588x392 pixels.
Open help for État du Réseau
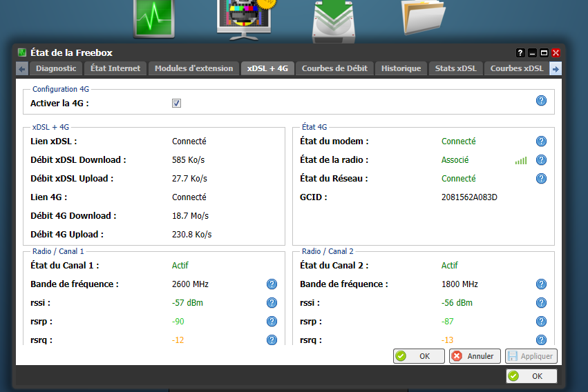[x=541, y=179]
